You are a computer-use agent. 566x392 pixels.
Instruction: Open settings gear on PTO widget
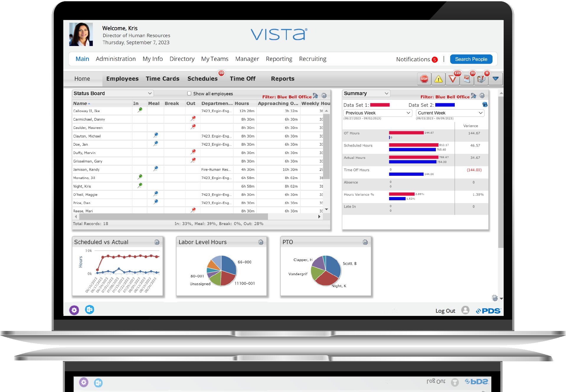pos(365,242)
